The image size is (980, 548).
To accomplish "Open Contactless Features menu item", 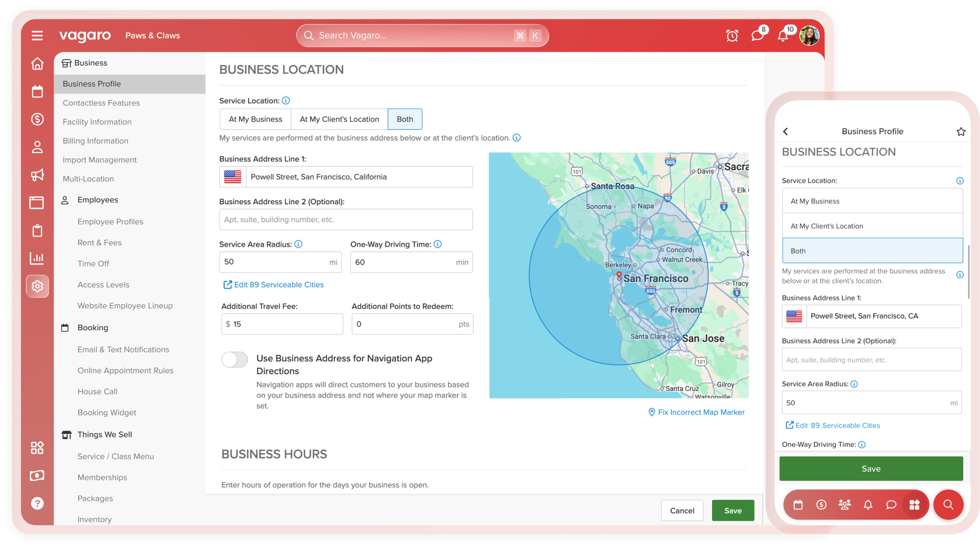I will [x=101, y=103].
